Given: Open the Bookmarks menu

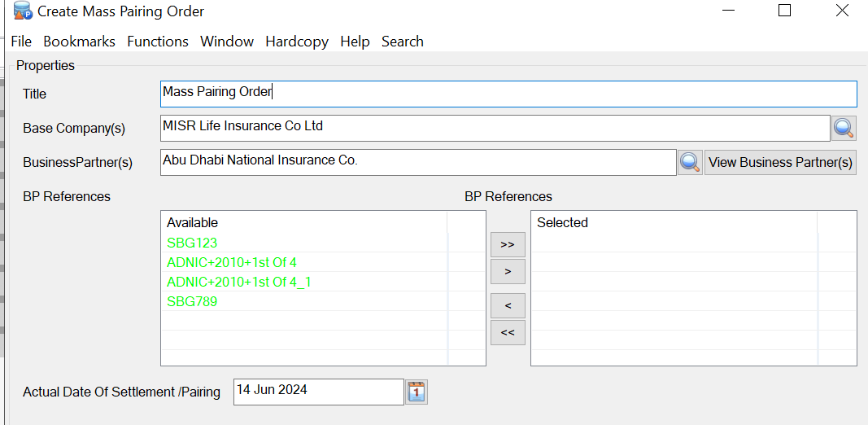Looking at the screenshot, I should pos(79,42).
